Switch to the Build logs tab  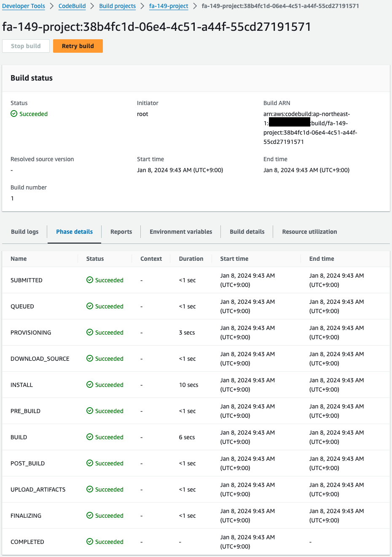(24, 231)
